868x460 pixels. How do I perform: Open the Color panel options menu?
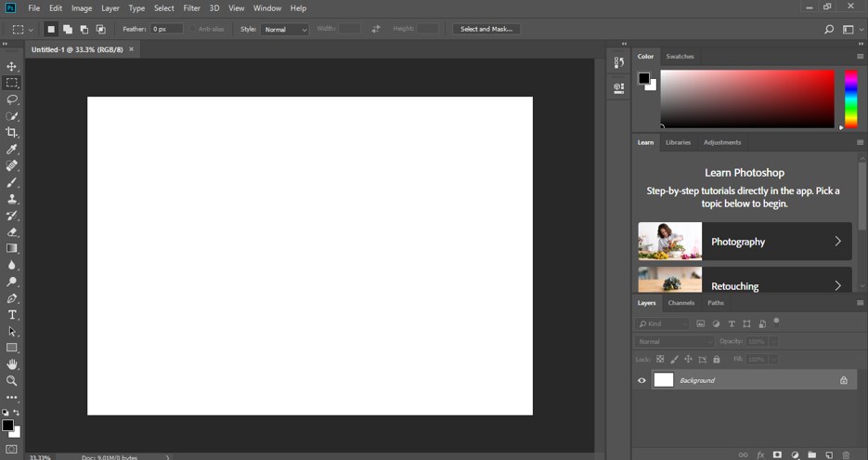860,56
